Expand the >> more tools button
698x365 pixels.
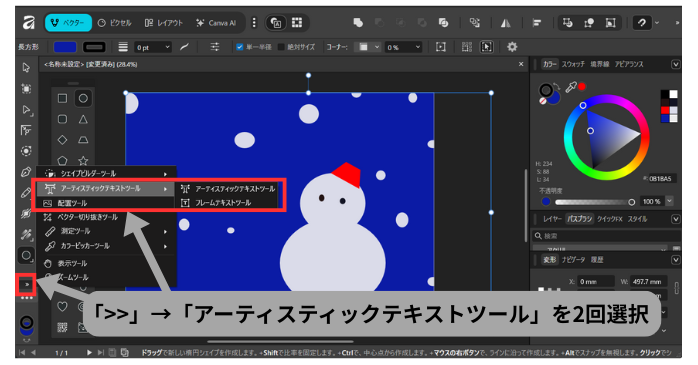[27, 284]
